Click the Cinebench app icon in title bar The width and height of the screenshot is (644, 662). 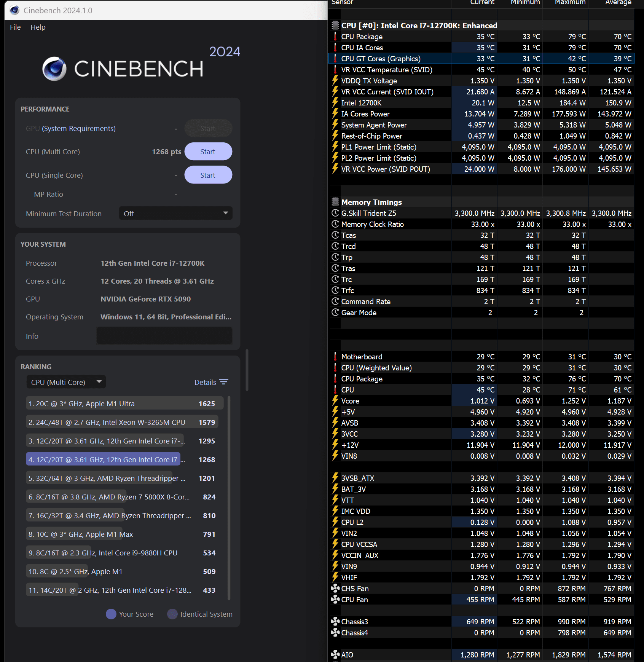pos(14,10)
